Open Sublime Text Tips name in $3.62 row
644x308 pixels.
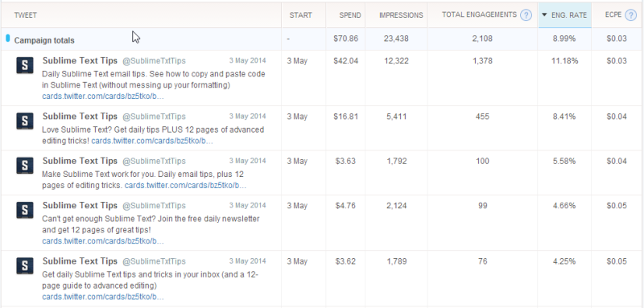click(x=80, y=261)
